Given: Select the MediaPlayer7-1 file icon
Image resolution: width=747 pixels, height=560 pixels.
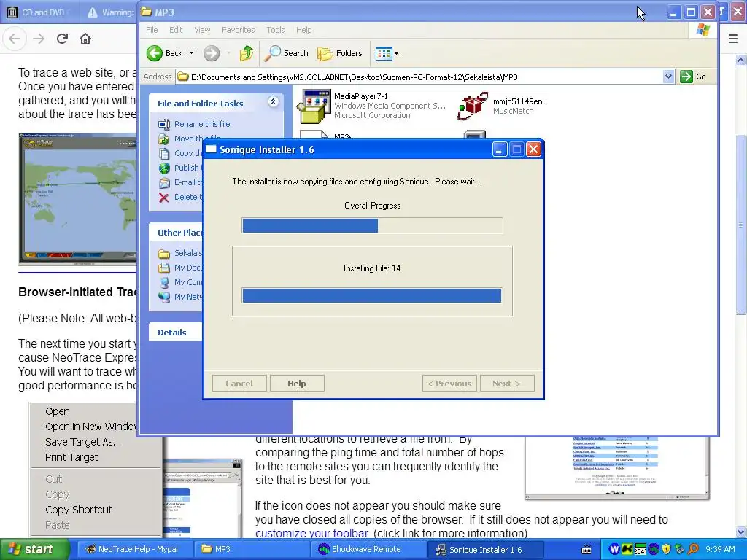Looking at the screenshot, I should 314,105.
